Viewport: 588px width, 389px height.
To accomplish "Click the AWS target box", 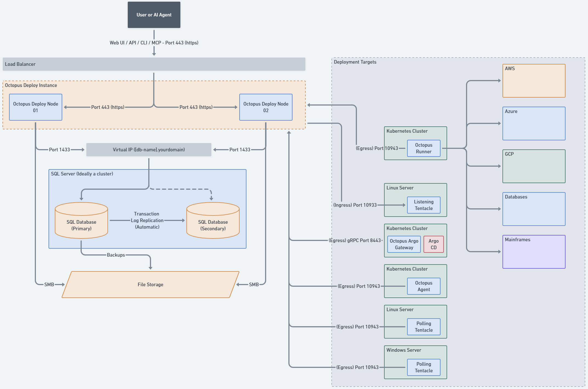I will coord(534,81).
